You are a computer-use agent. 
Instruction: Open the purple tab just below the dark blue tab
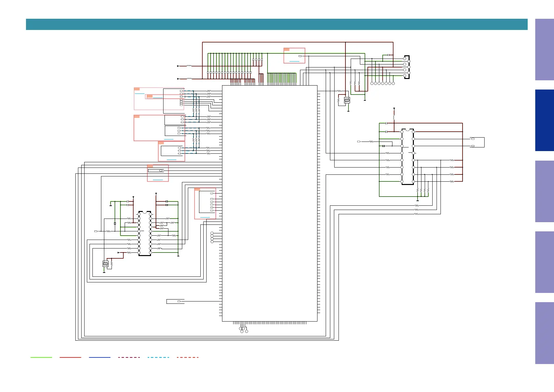point(544,191)
